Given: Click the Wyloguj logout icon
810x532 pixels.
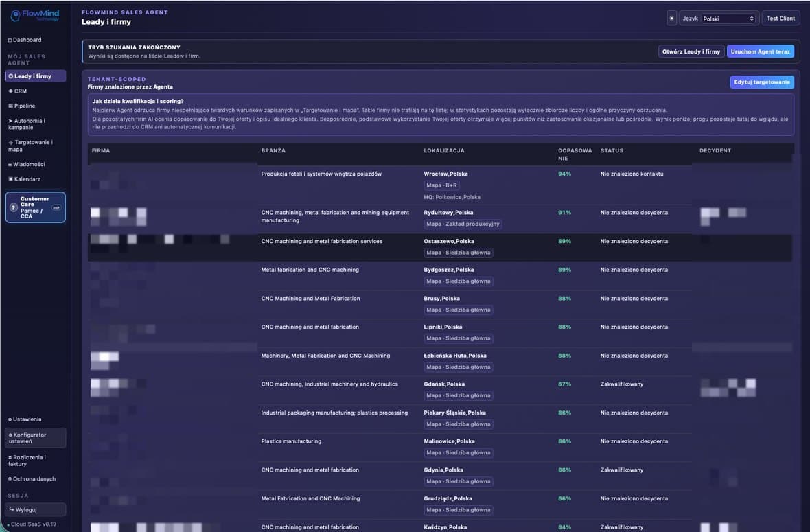Looking at the screenshot, I should 12,510.
